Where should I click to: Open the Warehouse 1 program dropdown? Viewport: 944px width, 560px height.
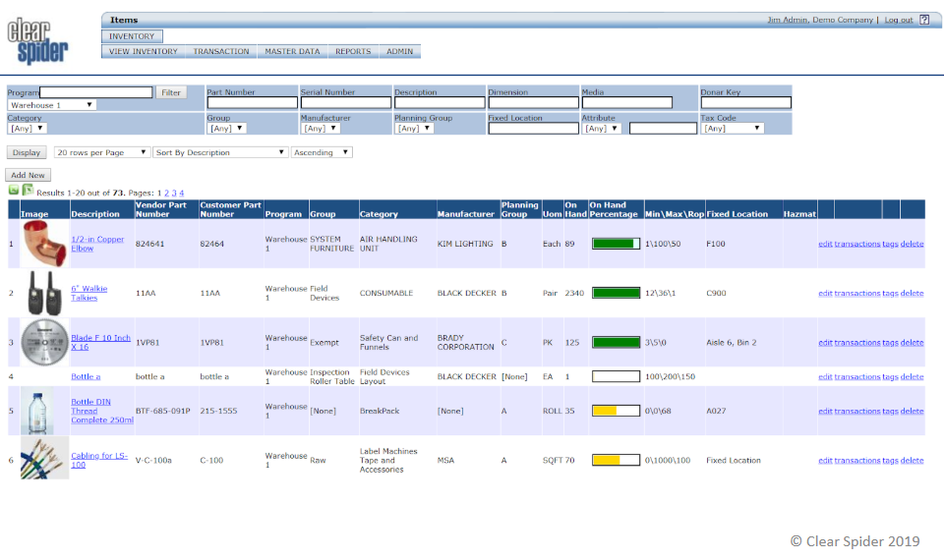click(52, 105)
